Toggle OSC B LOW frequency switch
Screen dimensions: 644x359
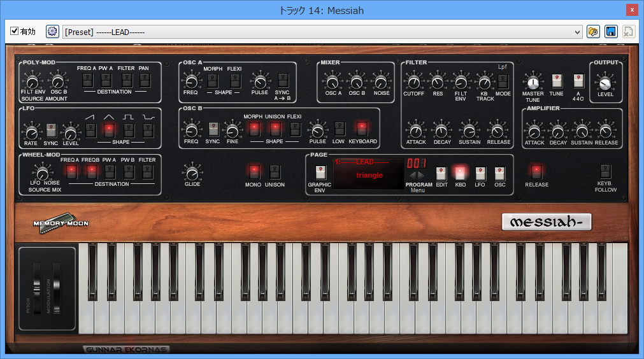pyautogui.click(x=340, y=129)
